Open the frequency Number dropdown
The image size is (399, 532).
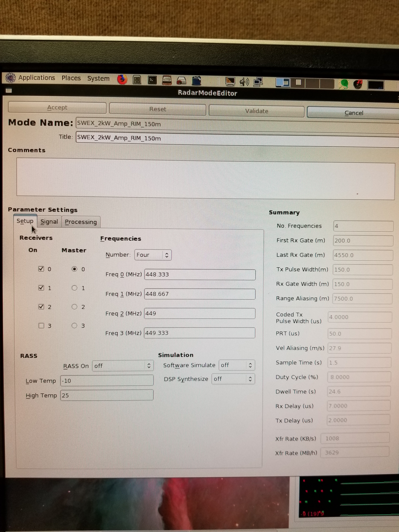(x=153, y=255)
